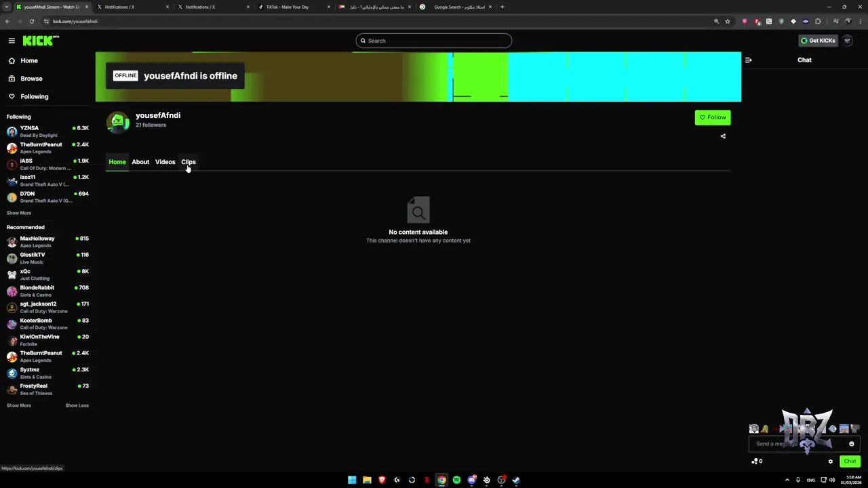
Task: Reload the page with refresh icon
Action: 32,22
